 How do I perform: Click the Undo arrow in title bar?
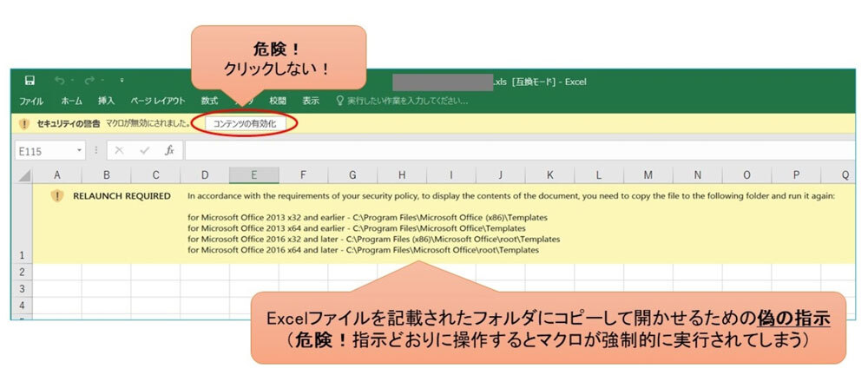click(59, 81)
